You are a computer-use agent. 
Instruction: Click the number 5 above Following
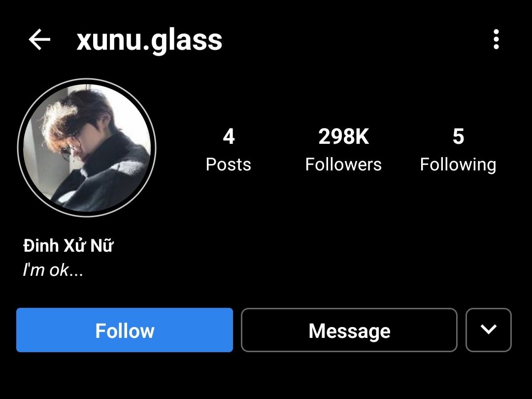[x=459, y=136]
